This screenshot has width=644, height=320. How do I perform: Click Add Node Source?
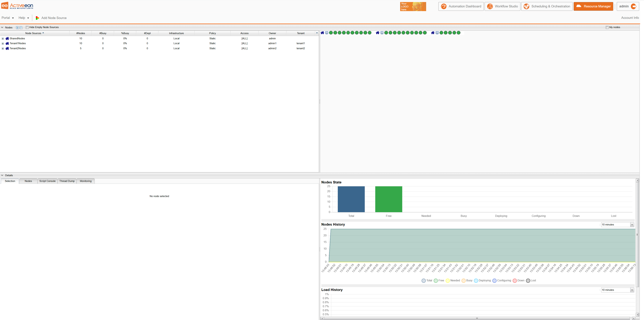click(x=51, y=18)
